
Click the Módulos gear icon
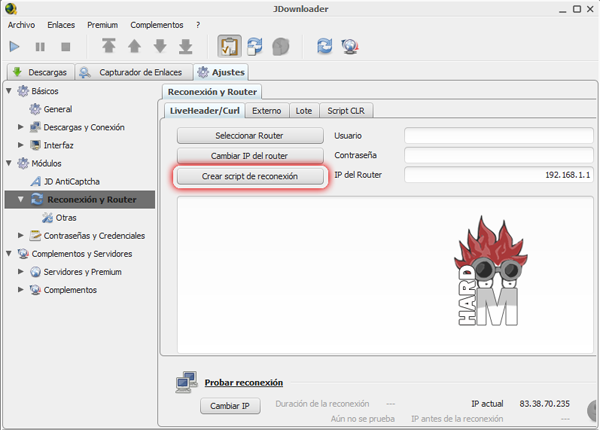coord(23,163)
